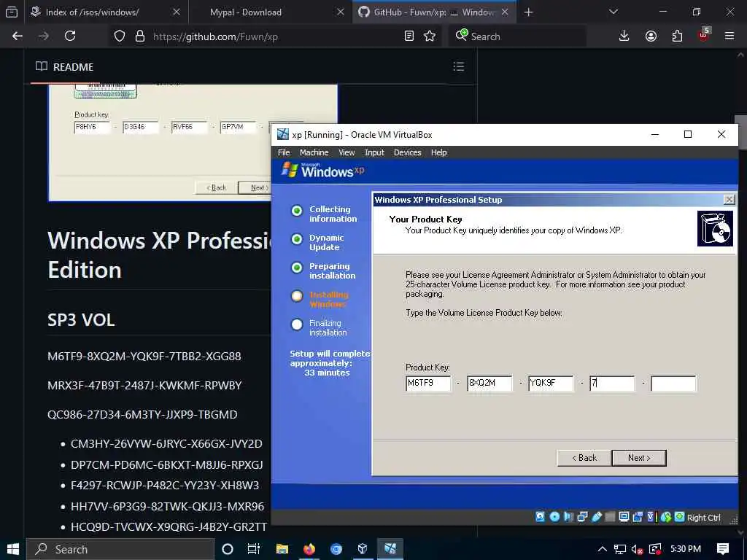This screenshot has height=560, width=747.
Task: Click the second product key field 8XQ2M
Action: click(489, 383)
